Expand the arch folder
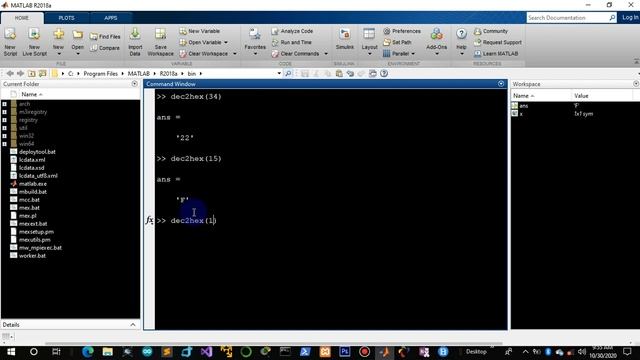Viewport: 640px width, 360px height. click(4, 104)
